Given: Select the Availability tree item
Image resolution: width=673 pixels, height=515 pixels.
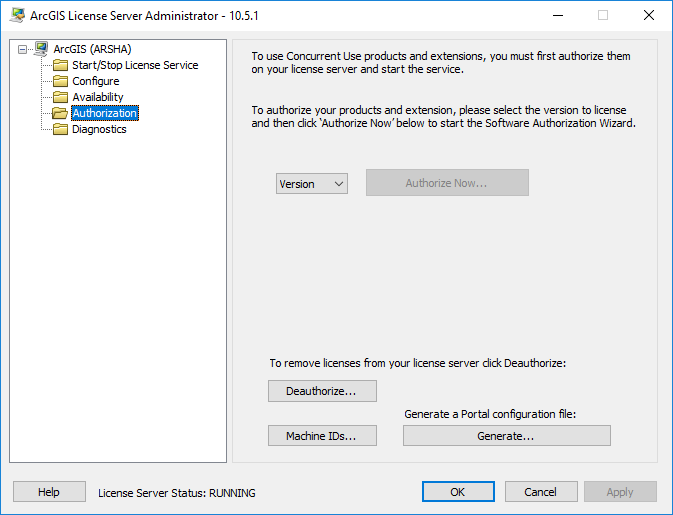Looking at the screenshot, I should (x=98, y=97).
